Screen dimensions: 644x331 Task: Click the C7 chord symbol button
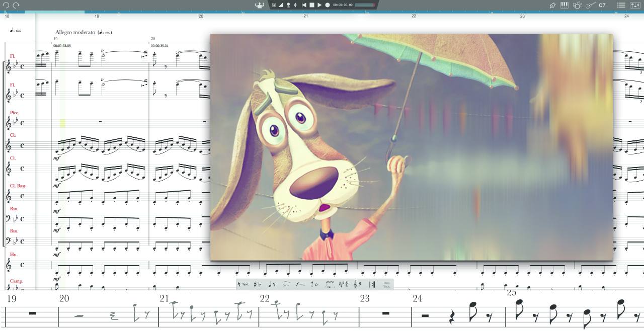(602, 5)
